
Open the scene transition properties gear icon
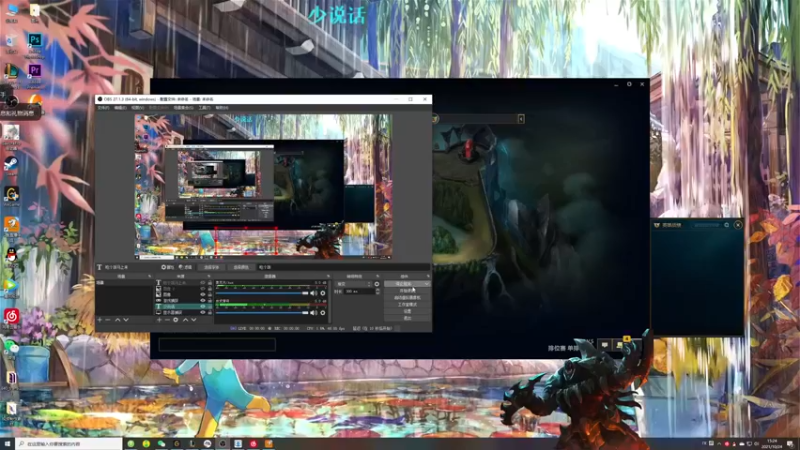coord(377,284)
